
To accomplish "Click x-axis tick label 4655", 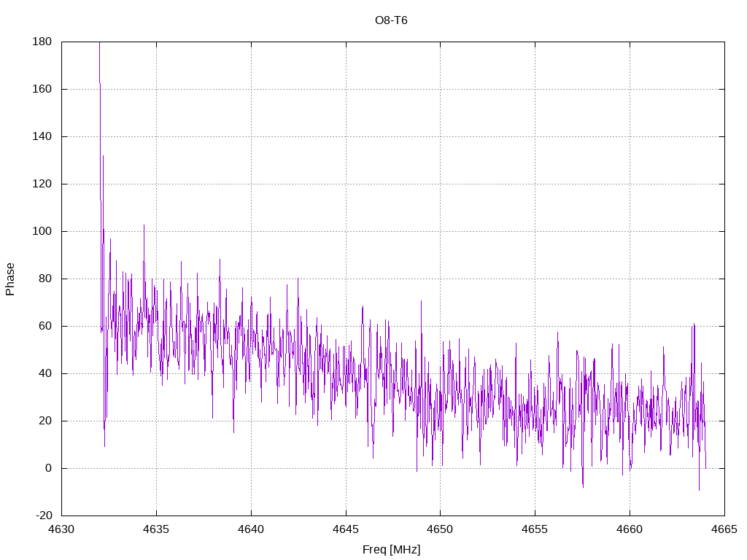I will point(535,529).
